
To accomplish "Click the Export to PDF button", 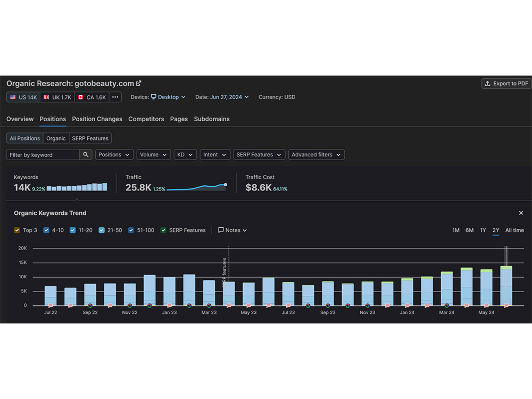I will point(506,84).
